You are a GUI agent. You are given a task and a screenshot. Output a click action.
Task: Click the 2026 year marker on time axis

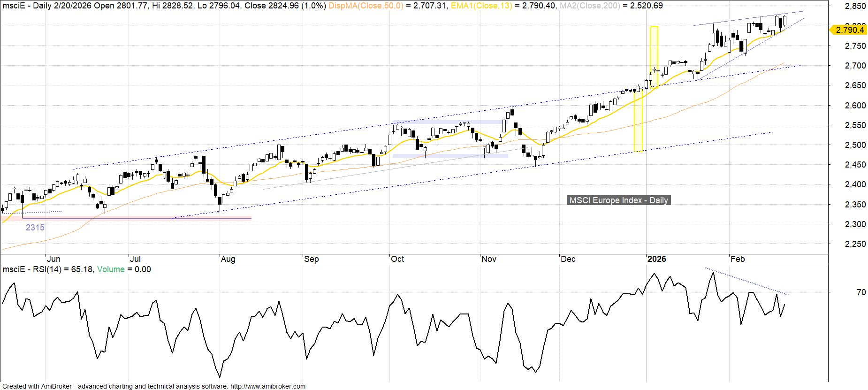(656, 259)
